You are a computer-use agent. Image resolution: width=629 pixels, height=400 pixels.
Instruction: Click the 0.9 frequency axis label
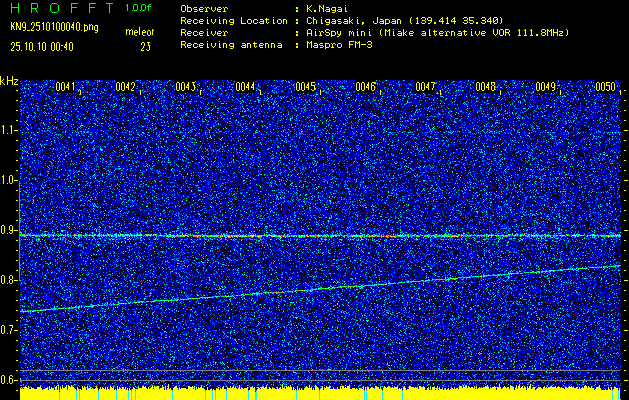point(9,230)
